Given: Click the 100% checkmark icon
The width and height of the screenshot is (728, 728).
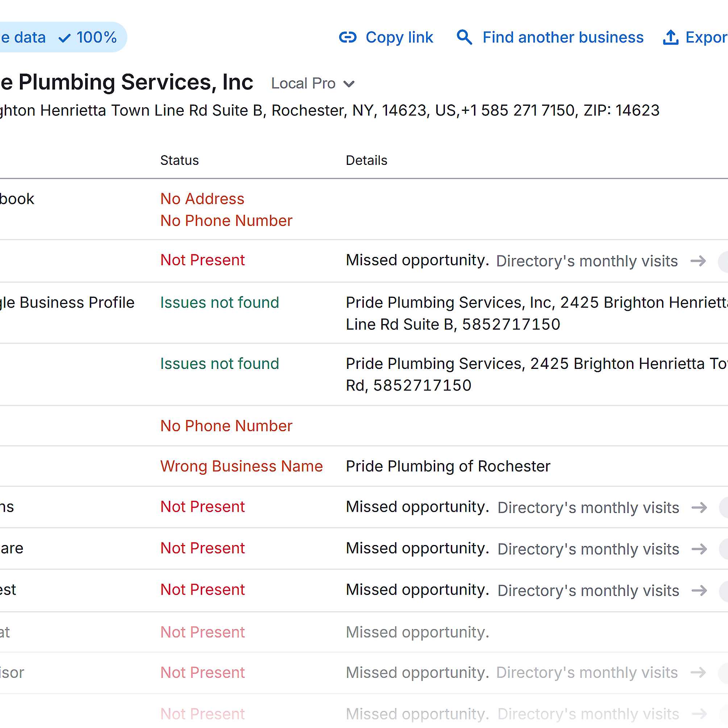Looking at the screenshot, I should pos(65,38).
